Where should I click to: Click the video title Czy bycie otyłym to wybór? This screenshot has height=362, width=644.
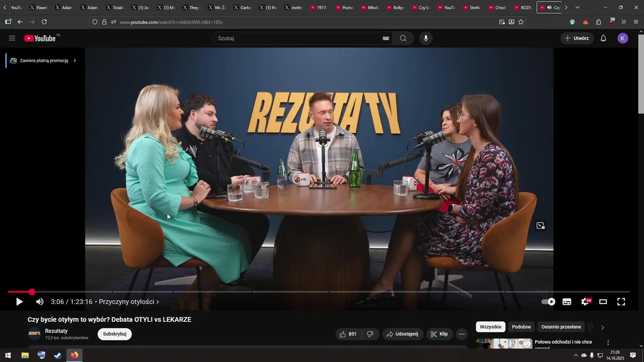(109, 319)
